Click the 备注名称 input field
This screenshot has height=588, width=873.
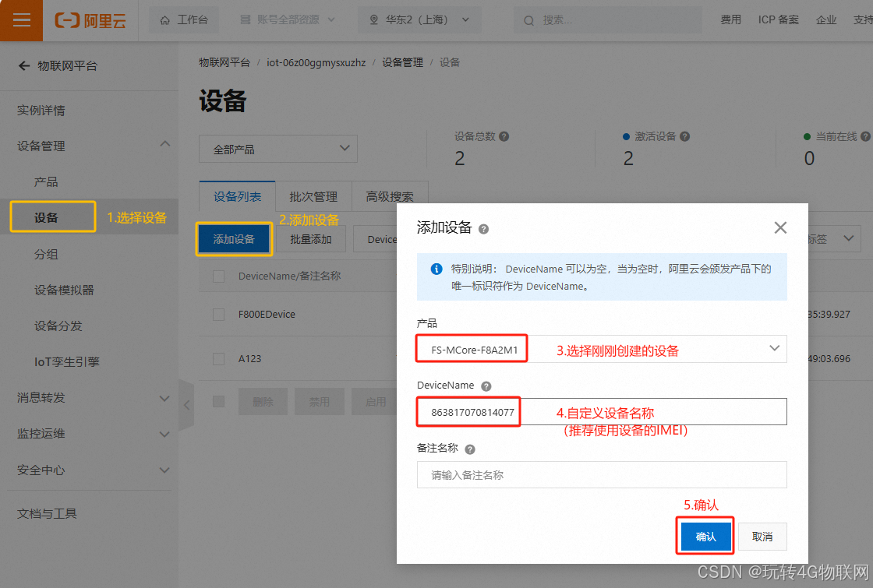[602, 474]
